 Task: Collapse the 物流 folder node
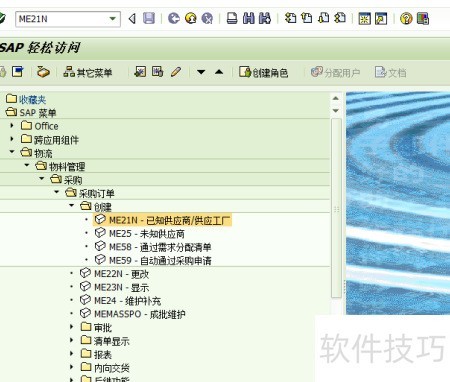click(x=12, y=152)
